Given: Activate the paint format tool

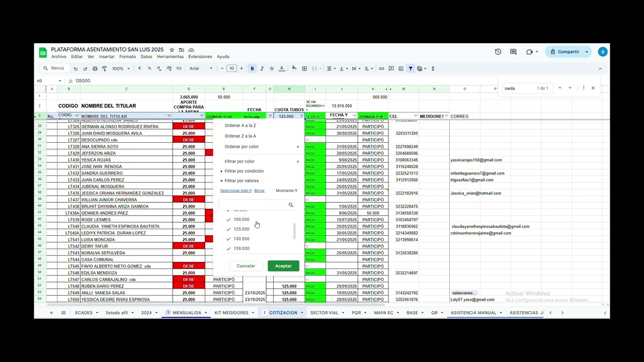Looking at the screenshot, I should click(105, 68).
